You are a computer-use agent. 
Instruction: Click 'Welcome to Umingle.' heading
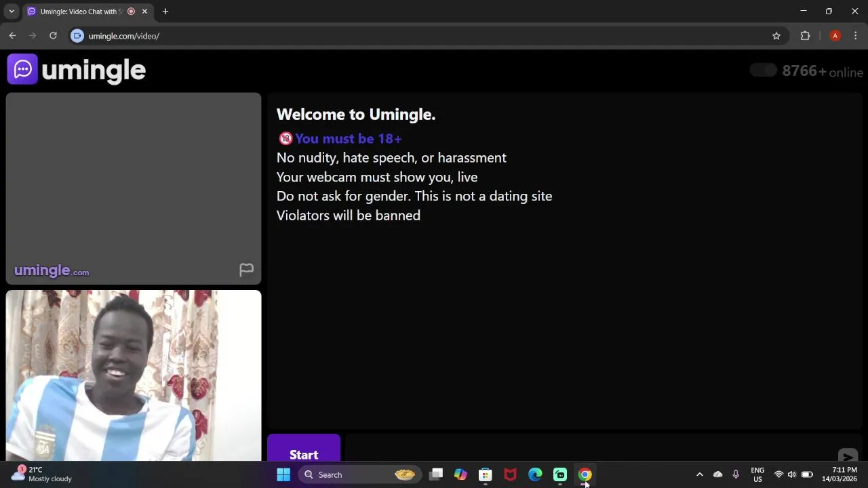point(356,115)
